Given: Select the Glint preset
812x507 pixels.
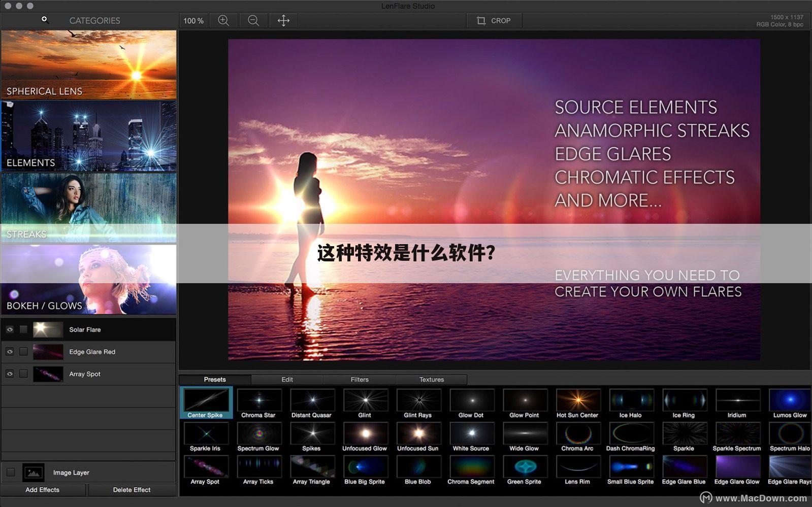Looking at the screenshot, I should (365, 403).
